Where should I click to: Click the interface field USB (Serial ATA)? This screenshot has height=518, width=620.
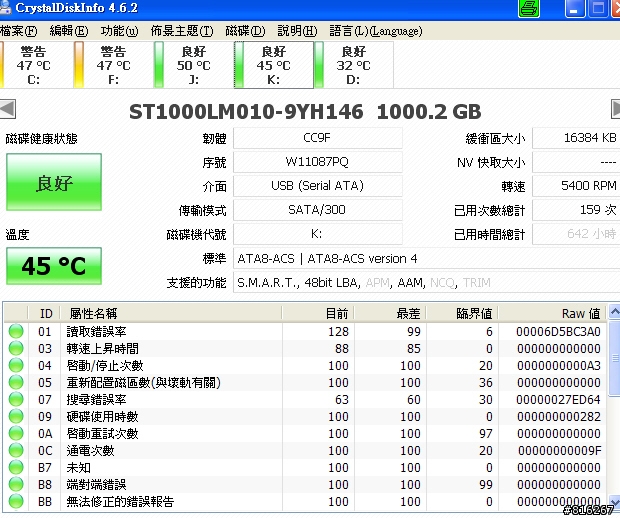pos(318,186)
